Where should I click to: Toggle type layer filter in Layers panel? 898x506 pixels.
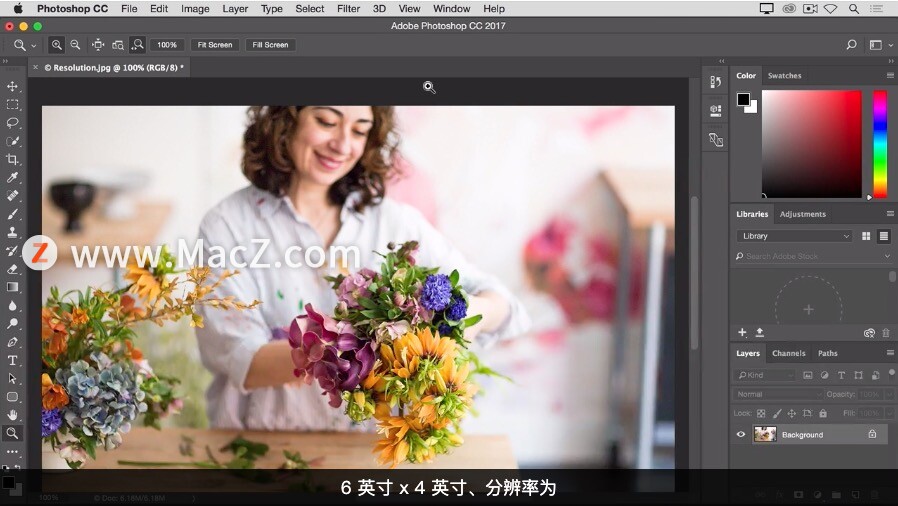tap(841, 375)
